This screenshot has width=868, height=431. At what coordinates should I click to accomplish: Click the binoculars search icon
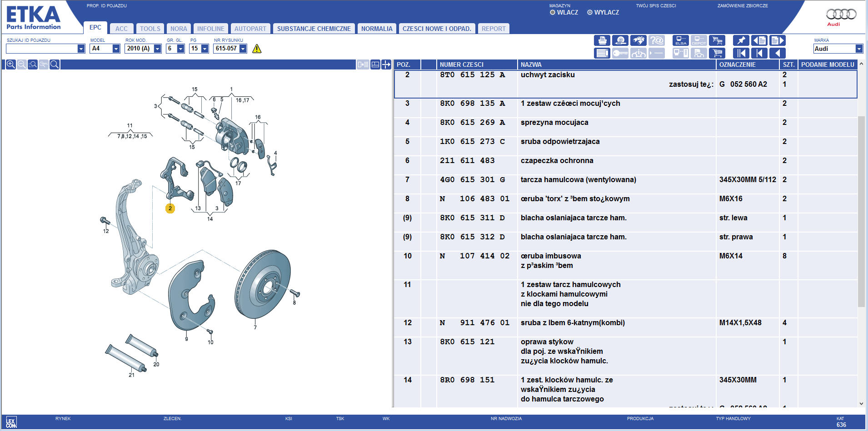pos(639,40)
